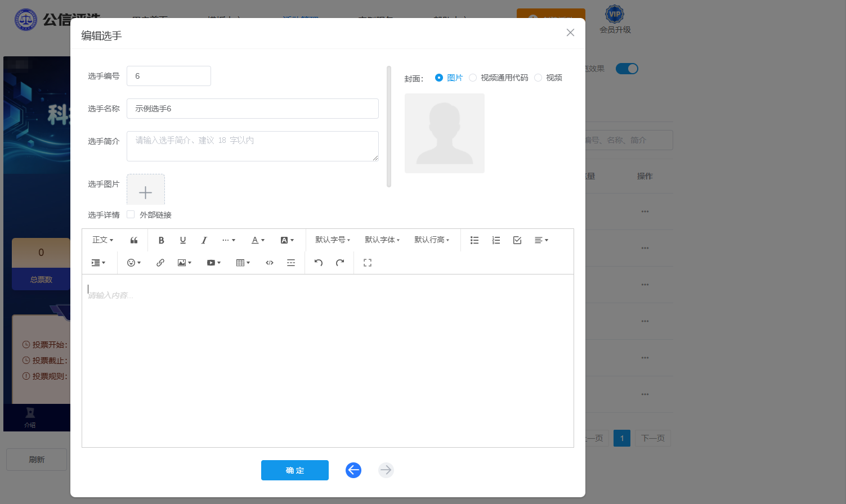Open the last row's actions ellipsis menu

pos(645,394)
